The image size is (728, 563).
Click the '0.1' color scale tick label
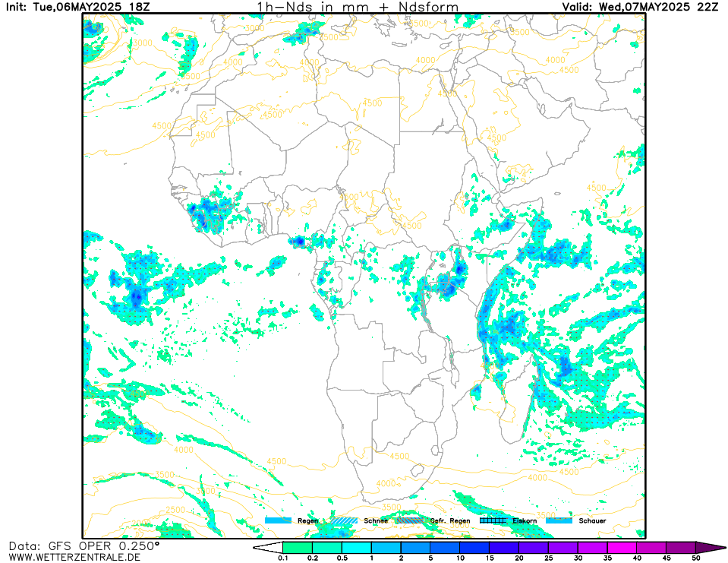[282, 558]
